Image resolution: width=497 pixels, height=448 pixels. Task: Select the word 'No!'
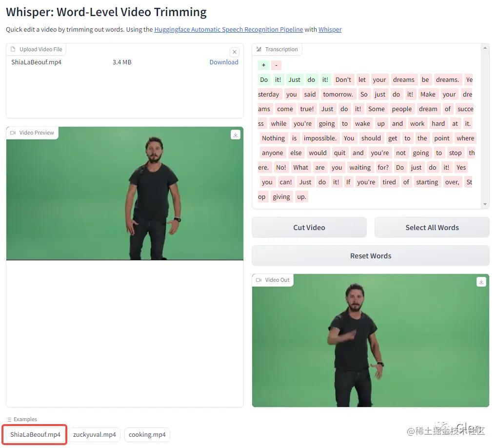tap(281, 167)
